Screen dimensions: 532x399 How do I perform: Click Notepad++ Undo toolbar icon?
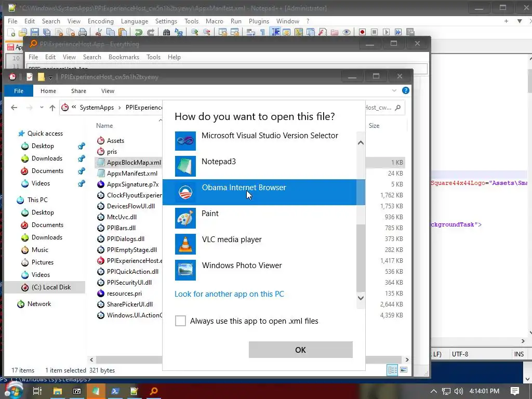click(138, 32)
